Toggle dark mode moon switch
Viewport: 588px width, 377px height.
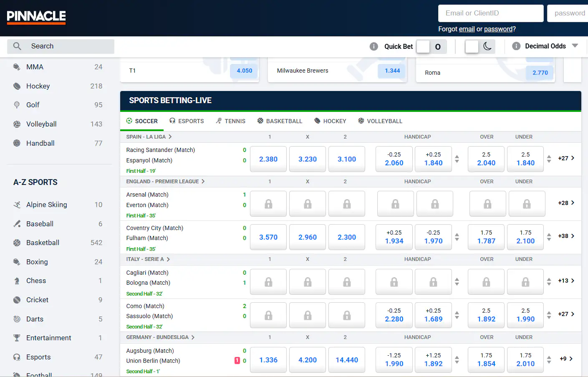pos(480,46)
